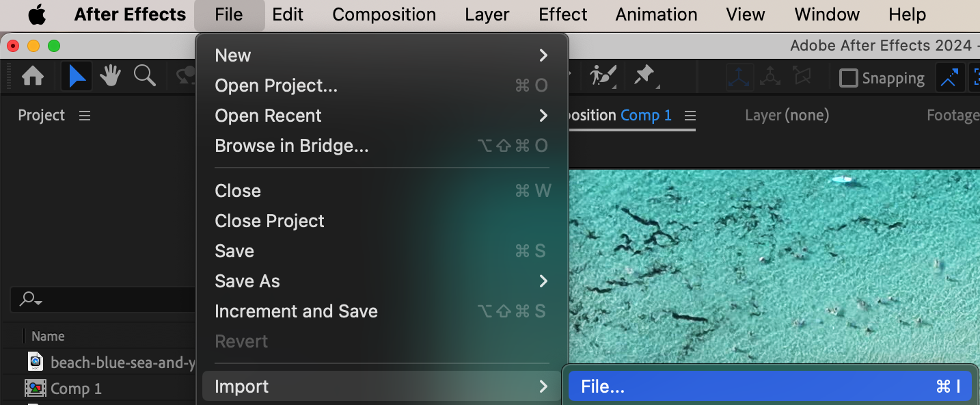Enable the Snapping checkbox
This screenshot has width=980, height=405.
pos(848,78)
